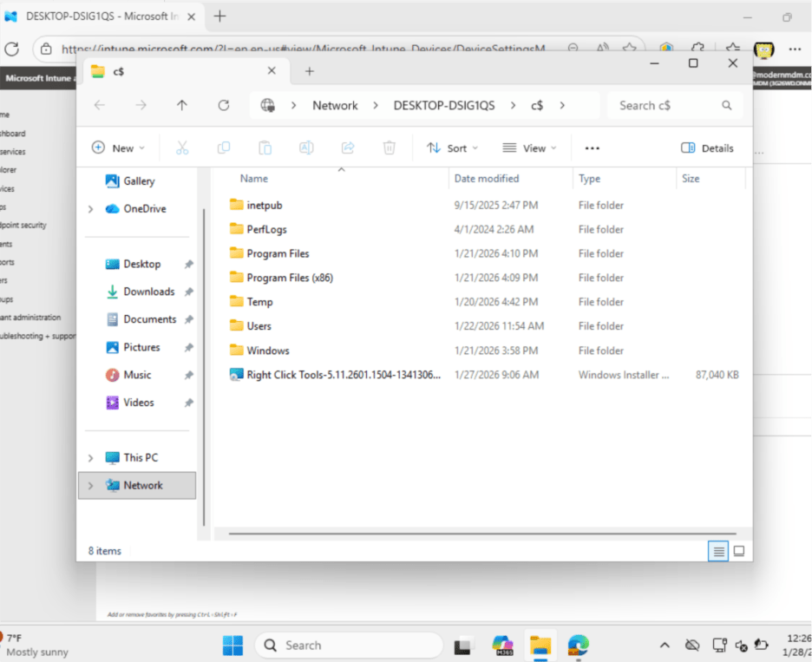Open the See more toolbar menu
The width and height of the screenshot is (812, 662).
(592, 147)
